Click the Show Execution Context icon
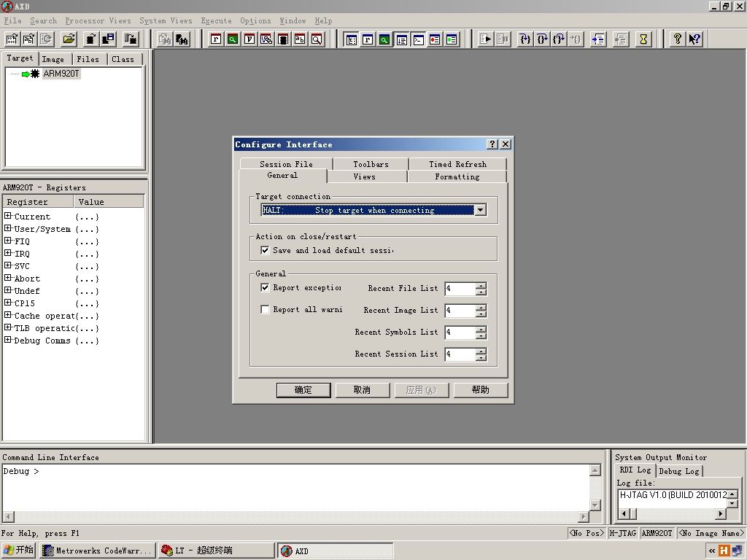This screenshot has height=560, width=747. tap(598, 39)
